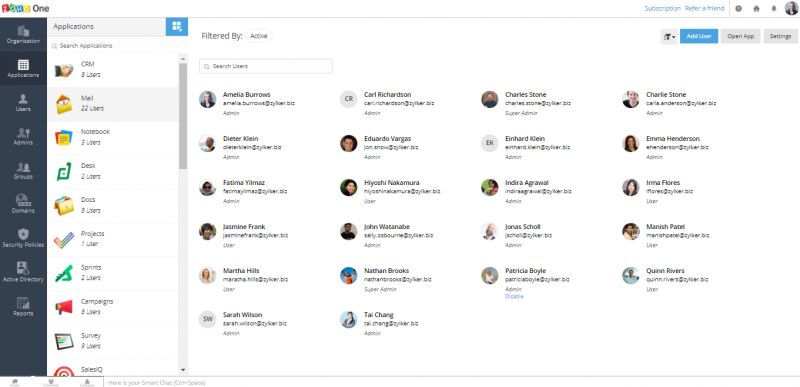Click Nathan Brooks profile picture
The image size is (800, 387).
point(348,275)
